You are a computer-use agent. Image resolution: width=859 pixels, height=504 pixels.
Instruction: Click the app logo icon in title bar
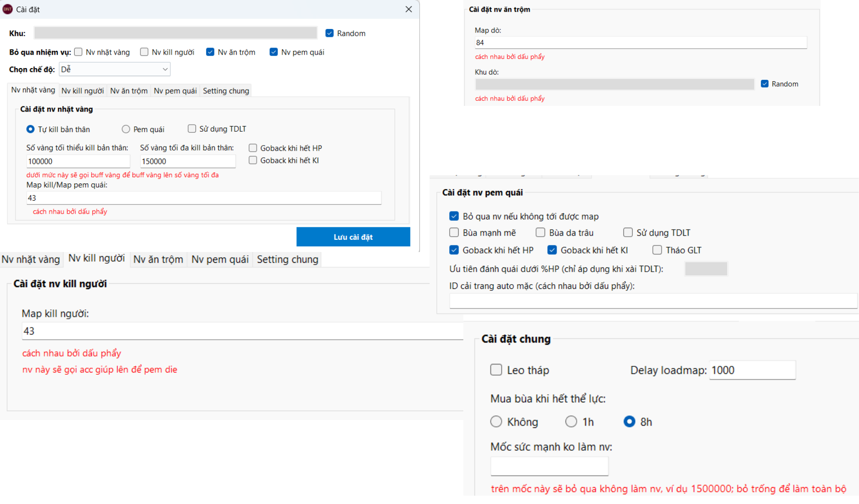click(7, 9)
